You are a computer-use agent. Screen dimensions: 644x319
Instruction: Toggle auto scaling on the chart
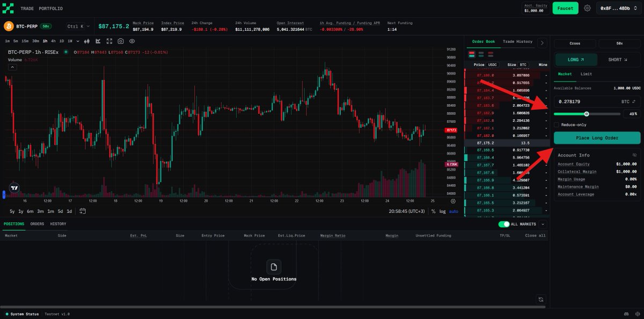point(454,211)
